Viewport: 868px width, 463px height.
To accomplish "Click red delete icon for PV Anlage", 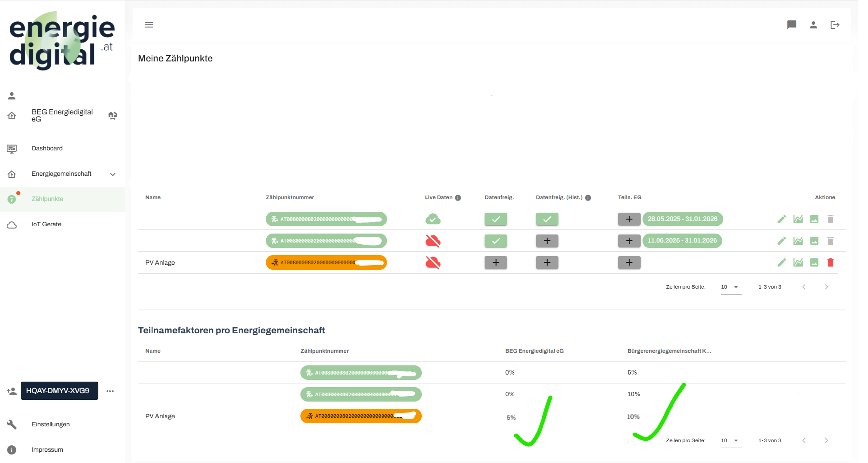I will 830,262.
